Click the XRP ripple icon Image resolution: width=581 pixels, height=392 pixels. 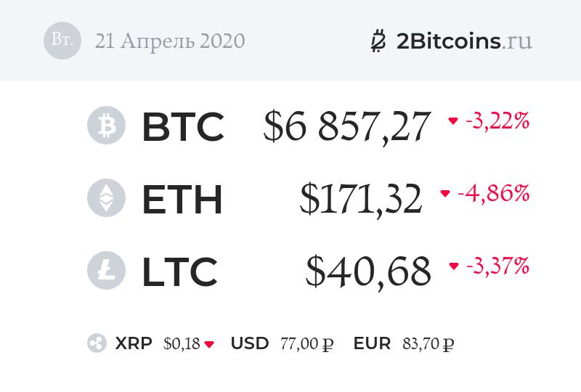97,343
